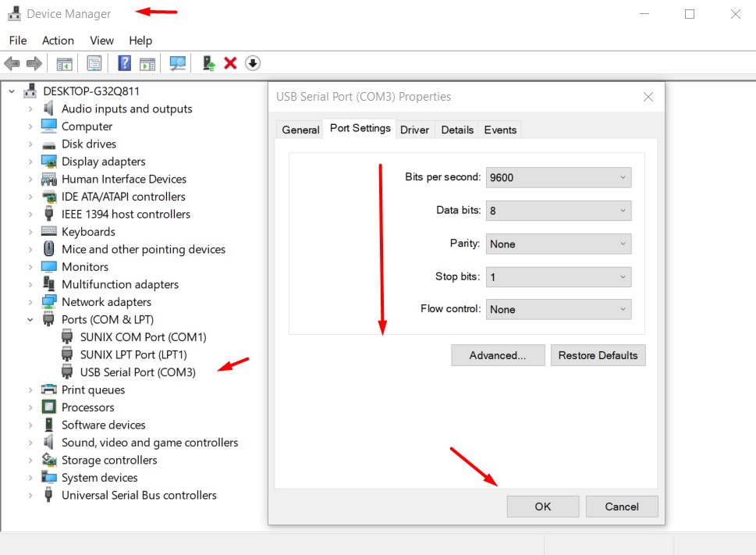This screenshot has height=555, width=756.
Task: Expand the Multifunction adapters node
Action: click(x=30, y=284)
